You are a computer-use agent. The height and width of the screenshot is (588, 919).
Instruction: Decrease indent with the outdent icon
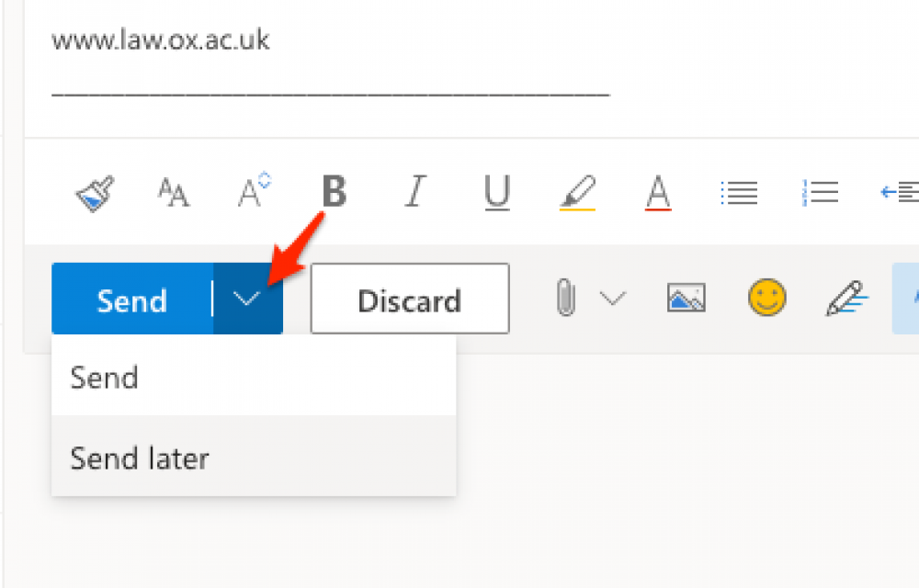click(x=900, y=192)
